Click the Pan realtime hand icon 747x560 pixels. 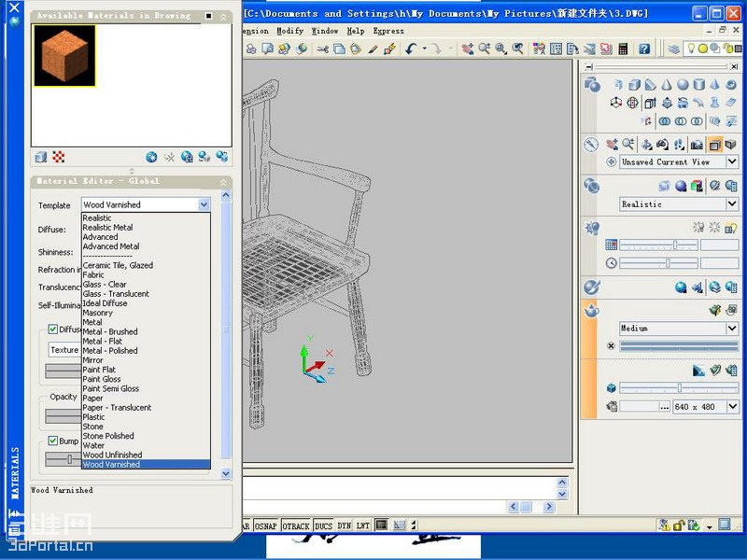468,49
